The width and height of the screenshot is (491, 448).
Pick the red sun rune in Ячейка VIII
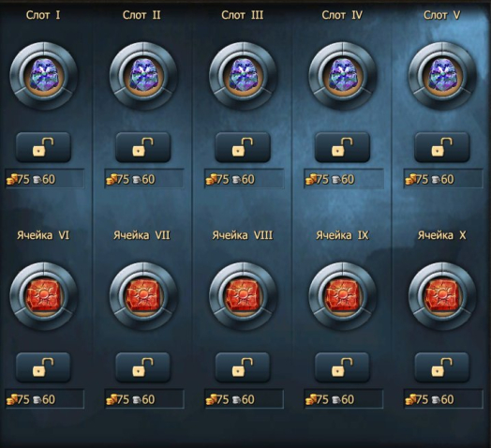tap(243, 296)
